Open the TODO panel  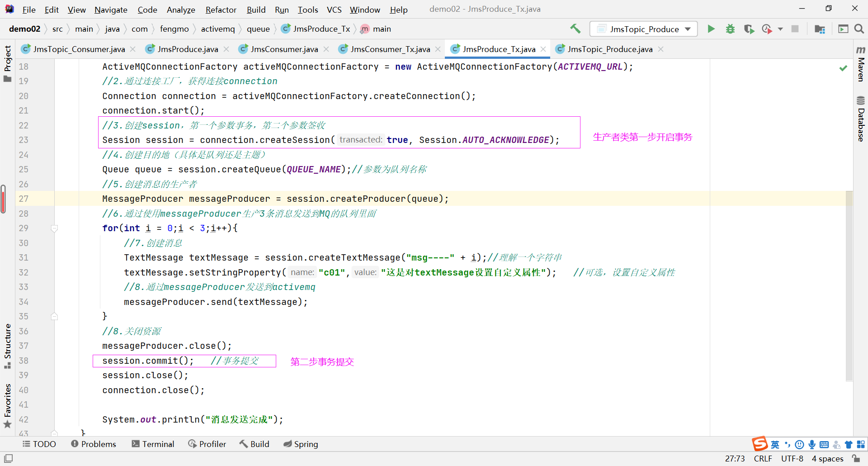coord(39,444)
